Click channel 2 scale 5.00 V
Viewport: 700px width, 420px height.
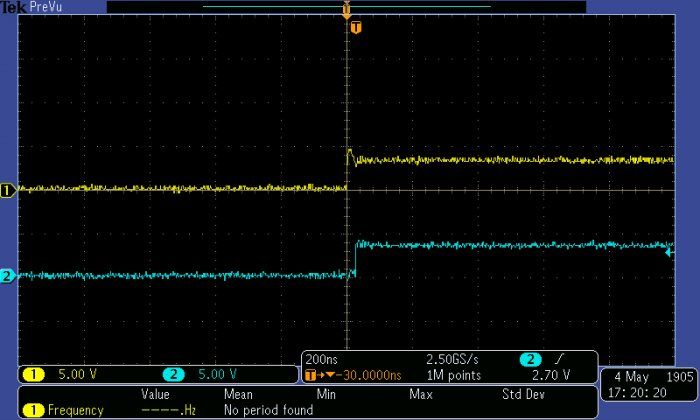coord(217,374)
